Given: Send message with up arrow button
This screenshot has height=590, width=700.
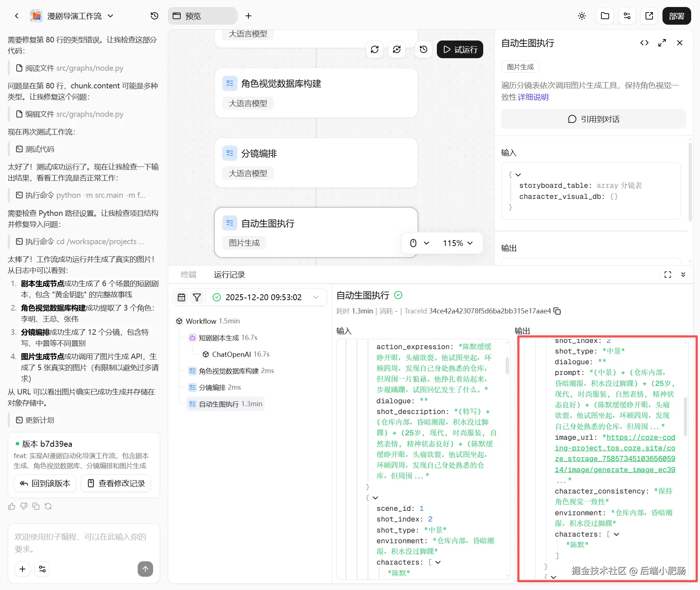Looking at the screenshot, I should 145,569.
